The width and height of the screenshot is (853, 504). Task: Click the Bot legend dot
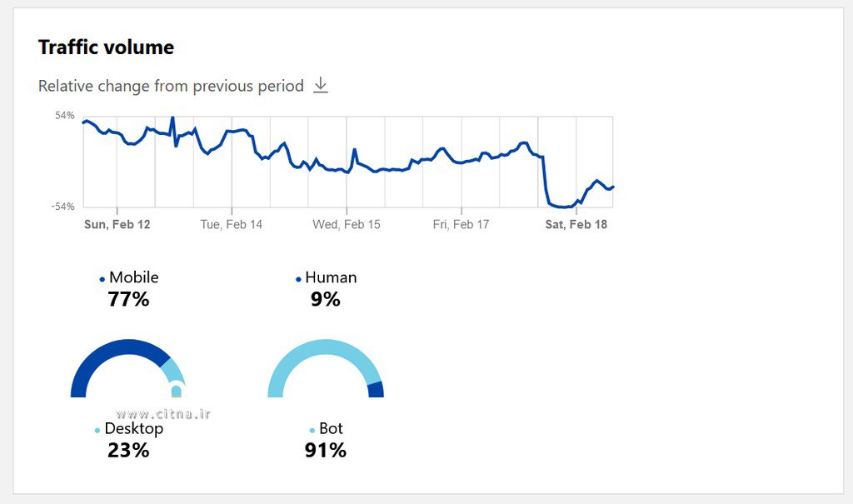(312, 430)
